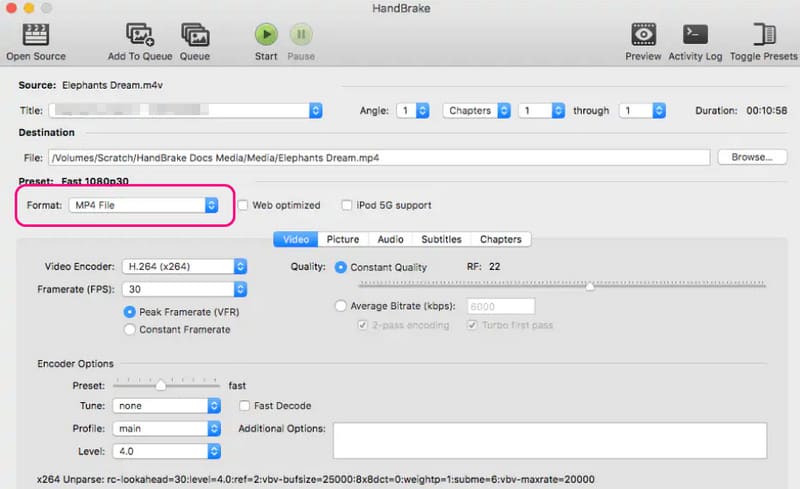Click the x264 Unparse options string
Viewport: 800px width, 489px height.
coord(315,479)
